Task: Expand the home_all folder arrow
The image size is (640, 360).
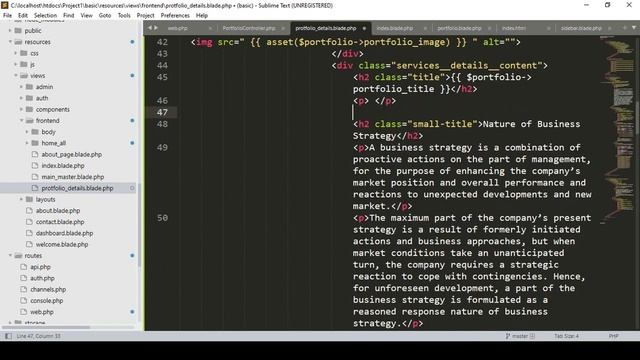Action: pyautogui.click(x=27, y=143)
